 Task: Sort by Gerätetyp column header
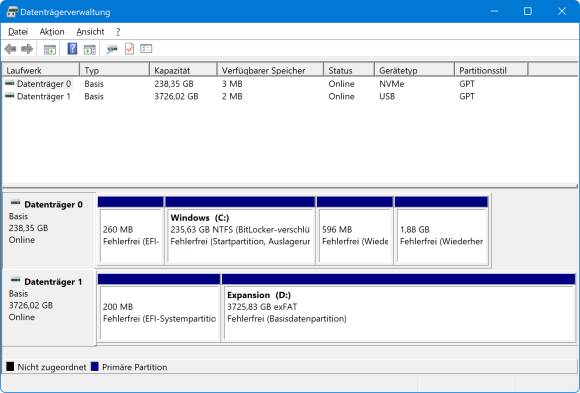[x=414, y=70]
